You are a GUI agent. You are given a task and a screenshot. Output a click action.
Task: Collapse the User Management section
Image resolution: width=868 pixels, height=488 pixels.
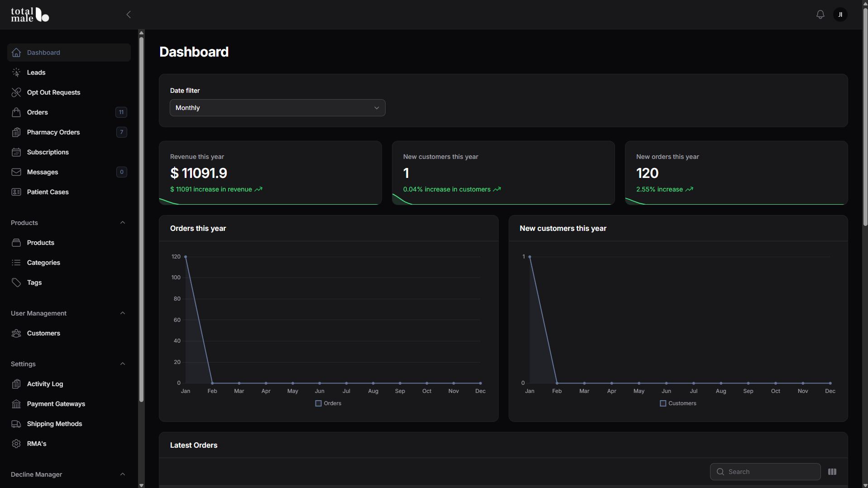(x=123, y=313)
